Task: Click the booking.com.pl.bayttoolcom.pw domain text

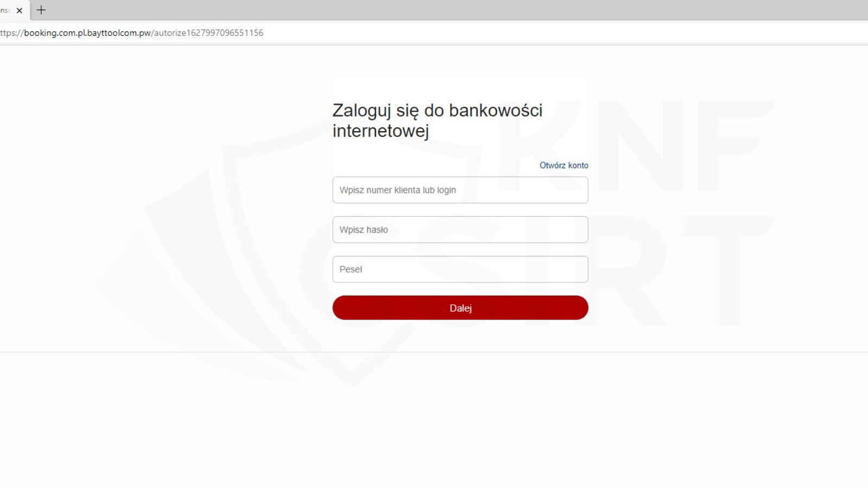Action: tap(87, 33)
